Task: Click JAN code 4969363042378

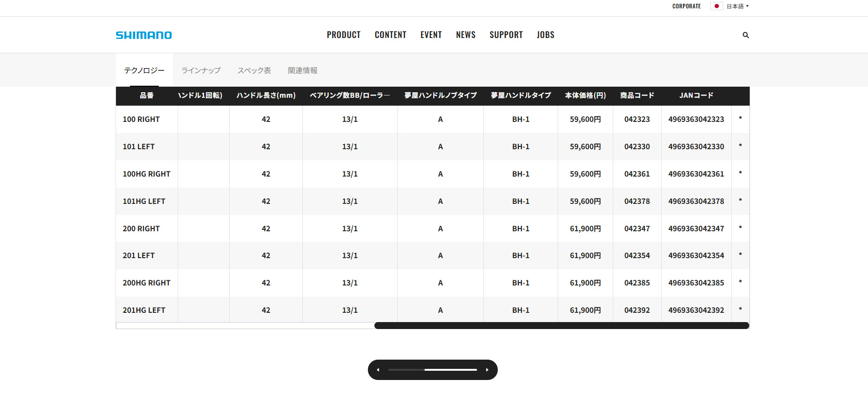Action: (696, 202)
